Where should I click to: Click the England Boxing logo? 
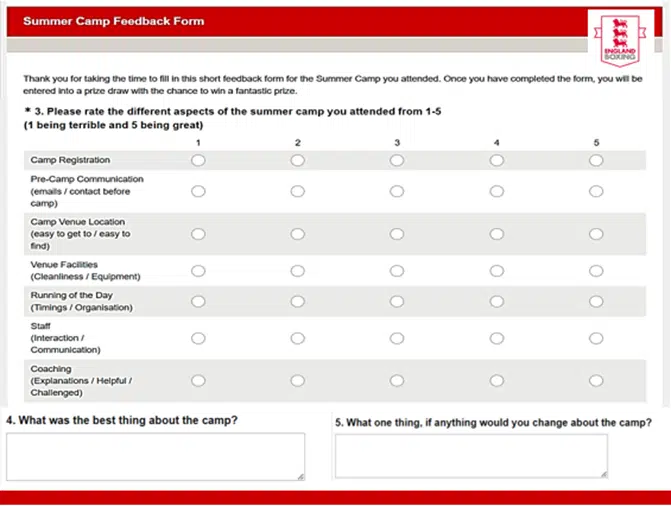(x=617, y=40)
